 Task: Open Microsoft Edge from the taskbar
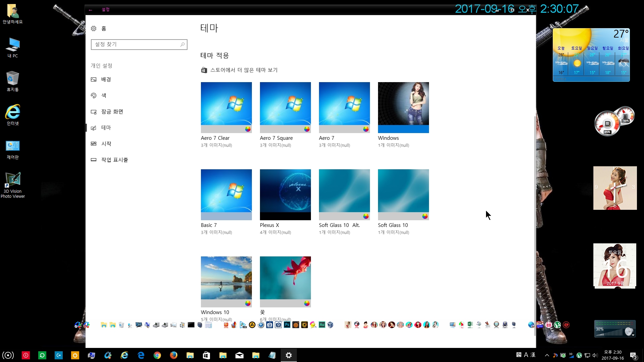pyautogui.click(x=141, y=355)
